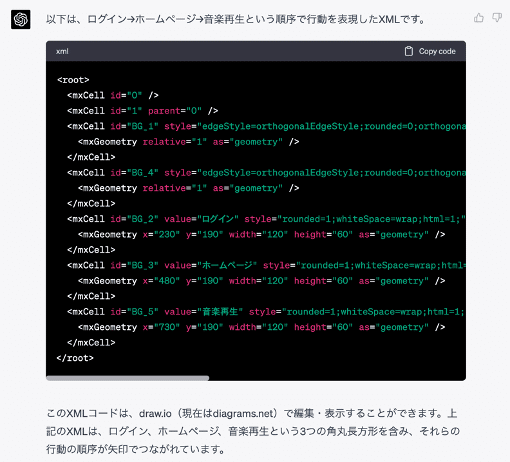Click the horizontal scrollbar of code block
Viewport: 510px width, 462px height.
(x=128, y=378)
